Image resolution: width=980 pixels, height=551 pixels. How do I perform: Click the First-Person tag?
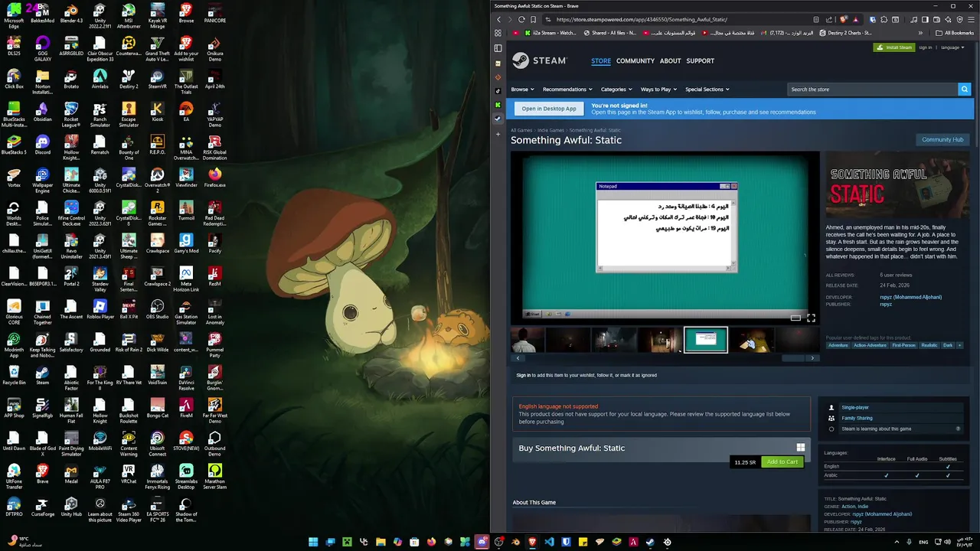click(x=903, y=345)
